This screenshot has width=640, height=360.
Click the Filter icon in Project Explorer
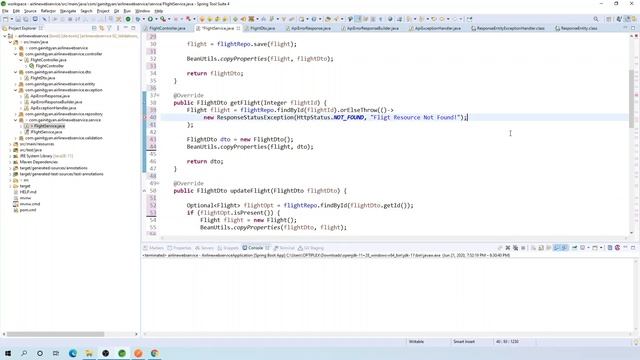pyautogui.click(x=109, y=28)
